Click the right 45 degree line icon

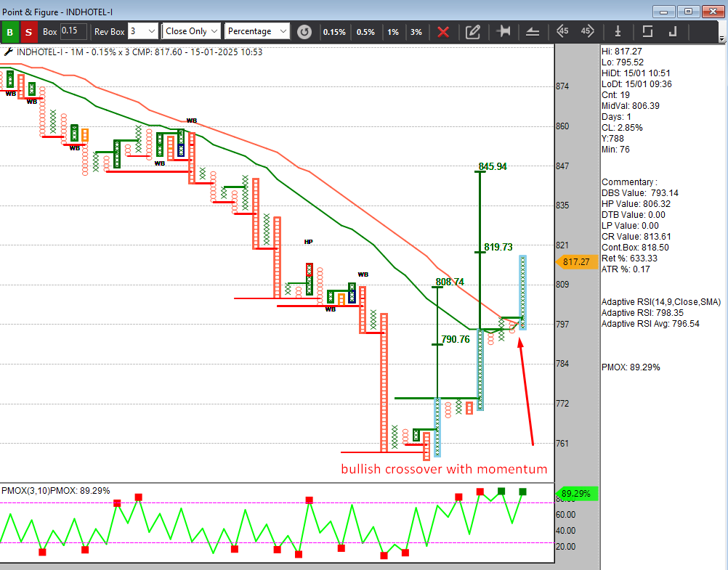(587, 31)
